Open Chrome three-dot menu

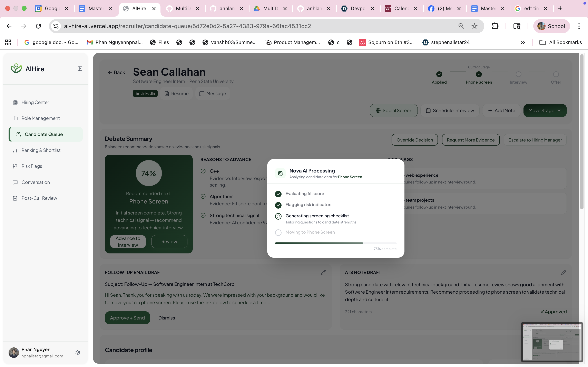pyautogui.click(x=579, y=26)
